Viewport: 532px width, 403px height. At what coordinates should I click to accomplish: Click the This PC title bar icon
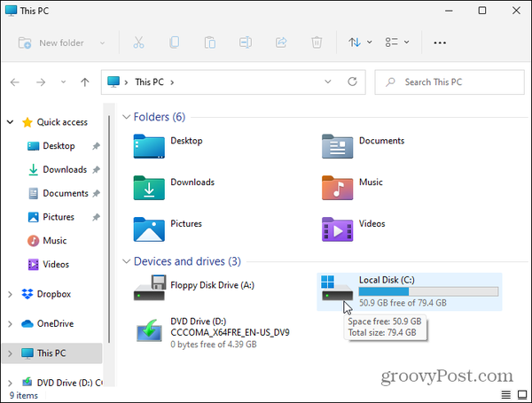point(11,11)
